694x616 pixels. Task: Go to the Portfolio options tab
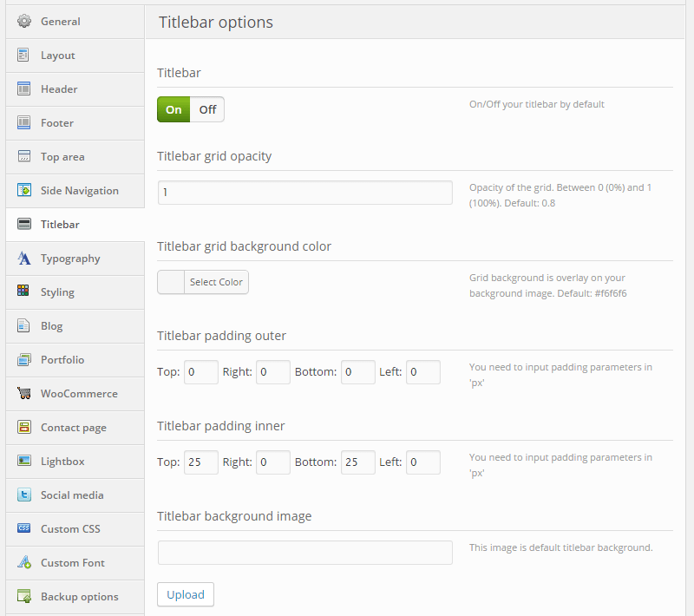click(x=62, y=360)
